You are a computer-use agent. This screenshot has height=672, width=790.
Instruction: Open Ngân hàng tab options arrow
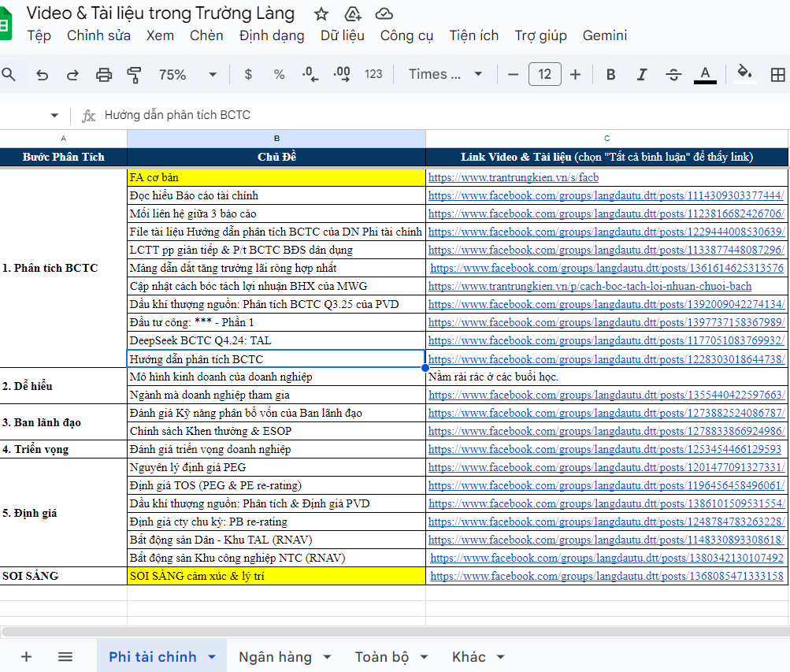point(328,657)
